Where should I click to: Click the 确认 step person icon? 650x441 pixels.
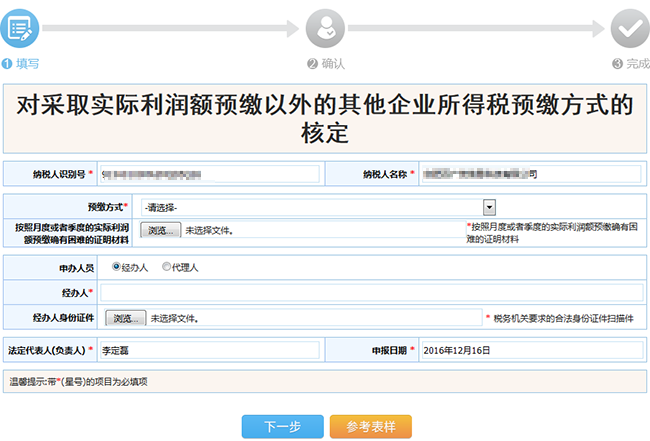325,28
